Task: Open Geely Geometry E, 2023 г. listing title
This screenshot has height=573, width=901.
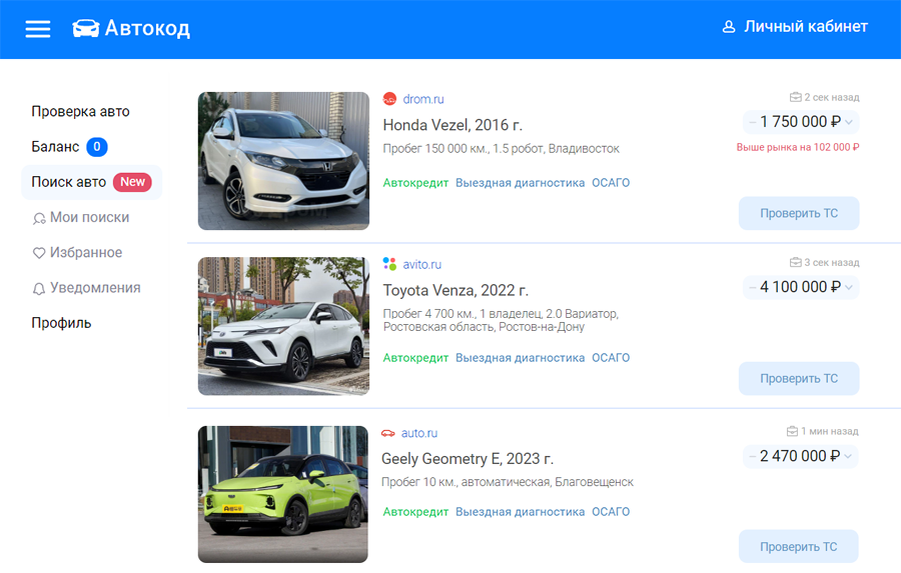Action: [467, 459]
